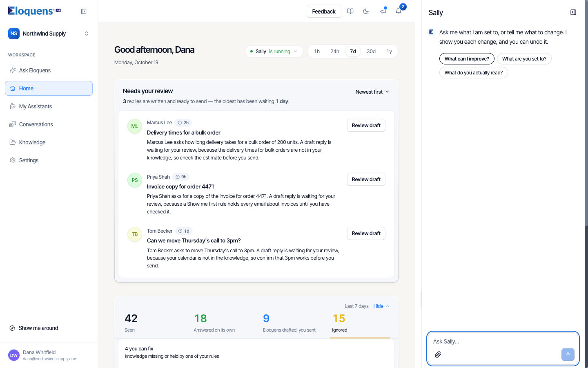Click Tom Becker's TB avatar

pyautogui.click(x=135, y=234)
